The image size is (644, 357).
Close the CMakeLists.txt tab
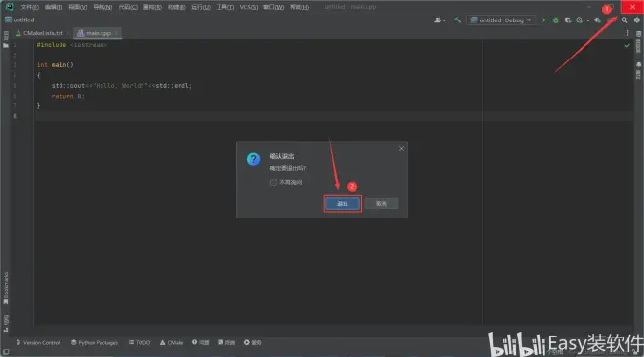tap(68, 33)
